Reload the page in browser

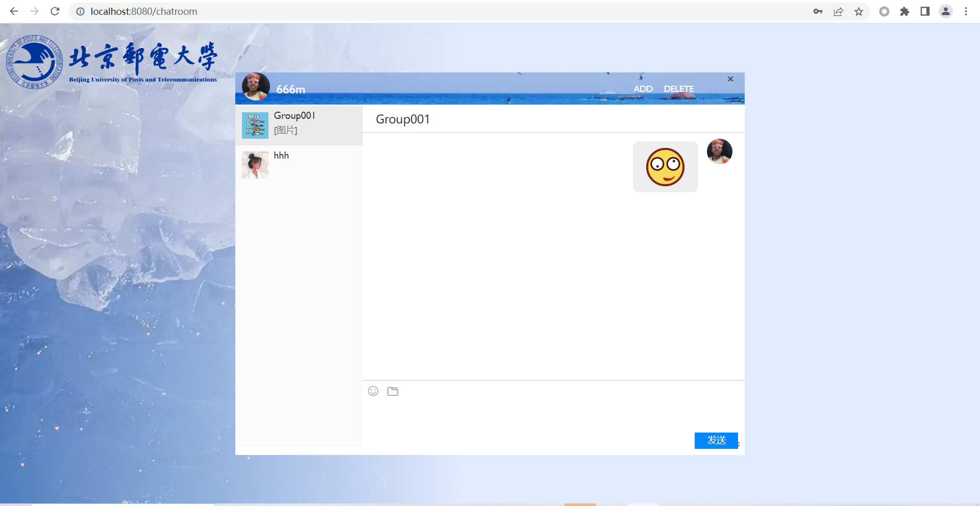tap(55, 11)
